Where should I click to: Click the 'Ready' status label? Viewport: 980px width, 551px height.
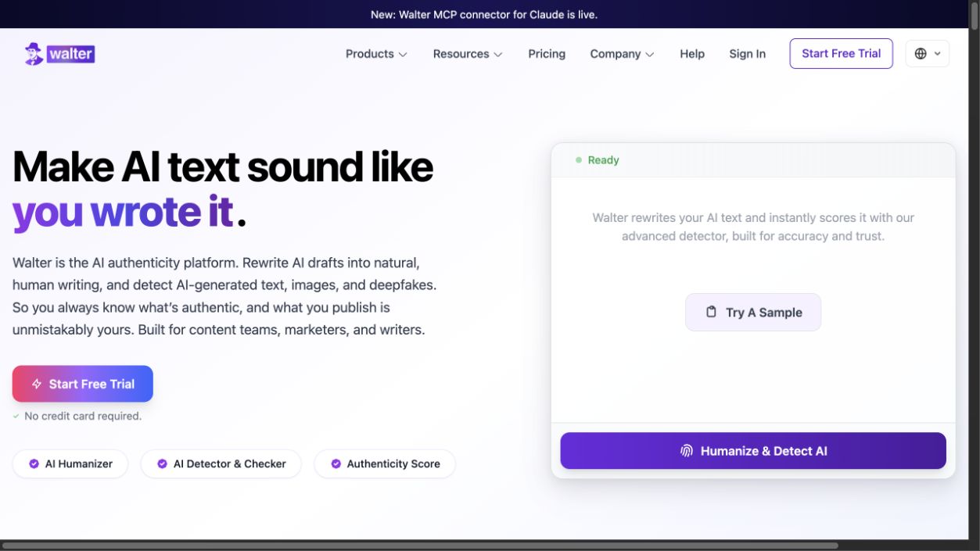(x=603, y=160)
